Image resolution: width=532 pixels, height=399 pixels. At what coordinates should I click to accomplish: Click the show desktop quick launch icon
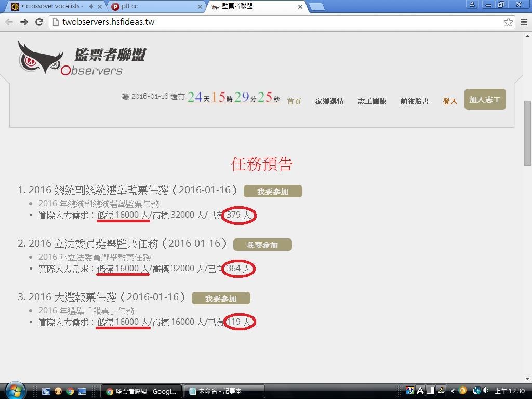pyautogui.click(x=82, y=391)
